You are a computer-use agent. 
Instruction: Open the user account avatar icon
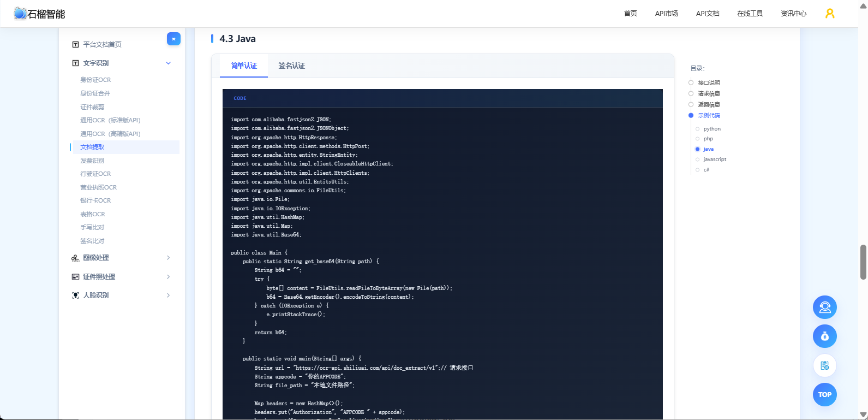(830, 14)
